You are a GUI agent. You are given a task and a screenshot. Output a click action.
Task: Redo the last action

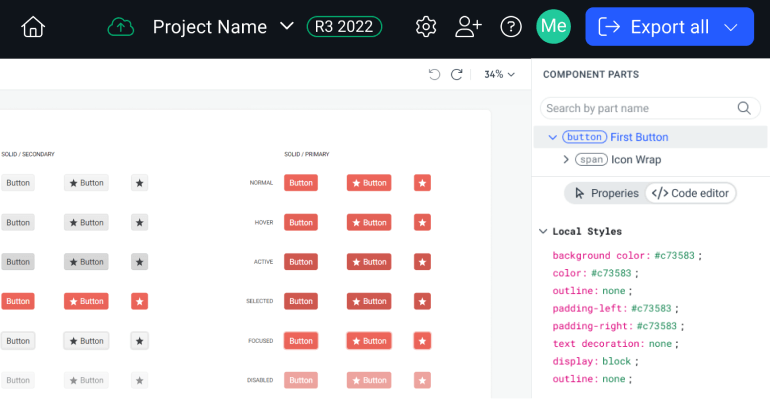457,74
